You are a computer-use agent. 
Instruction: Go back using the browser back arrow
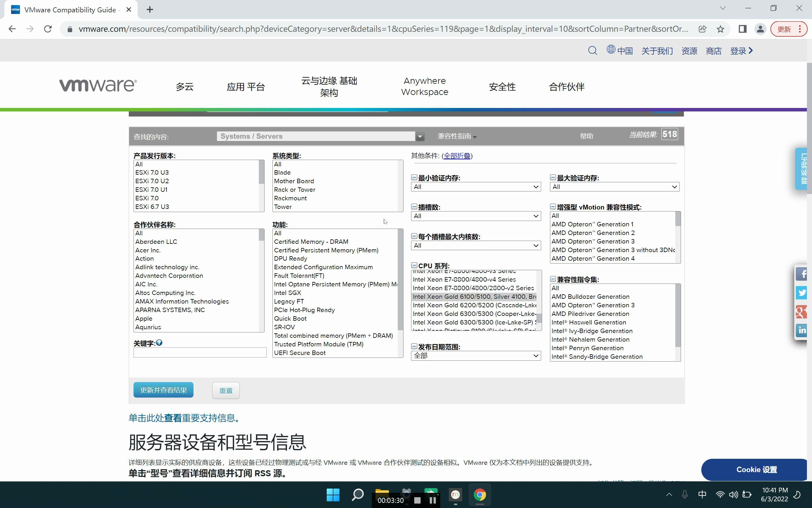pyautogui.click(x=12, y=29)
